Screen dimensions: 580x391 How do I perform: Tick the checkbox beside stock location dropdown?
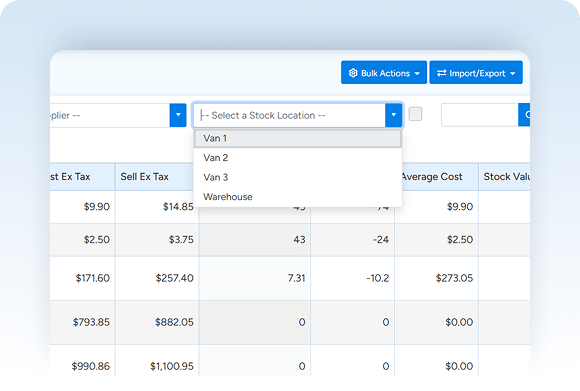point(415,114)
